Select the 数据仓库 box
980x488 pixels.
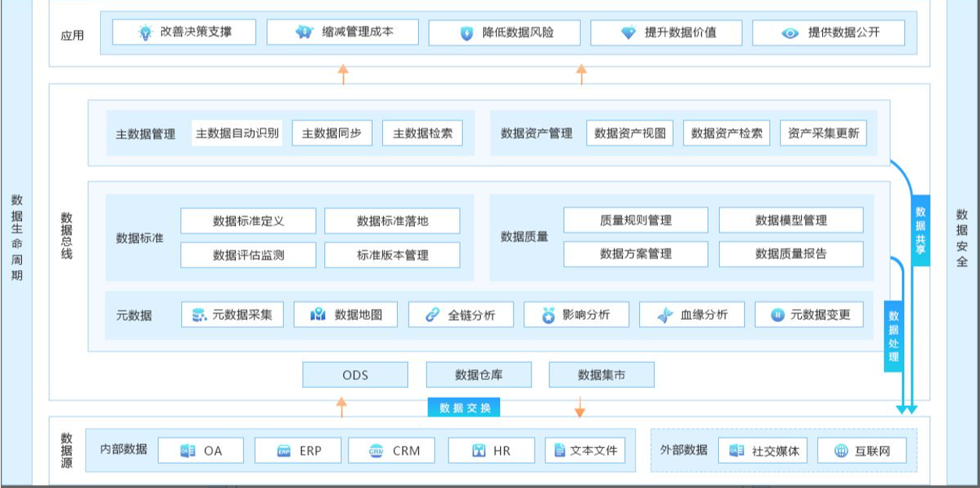(x=478, y=375)
